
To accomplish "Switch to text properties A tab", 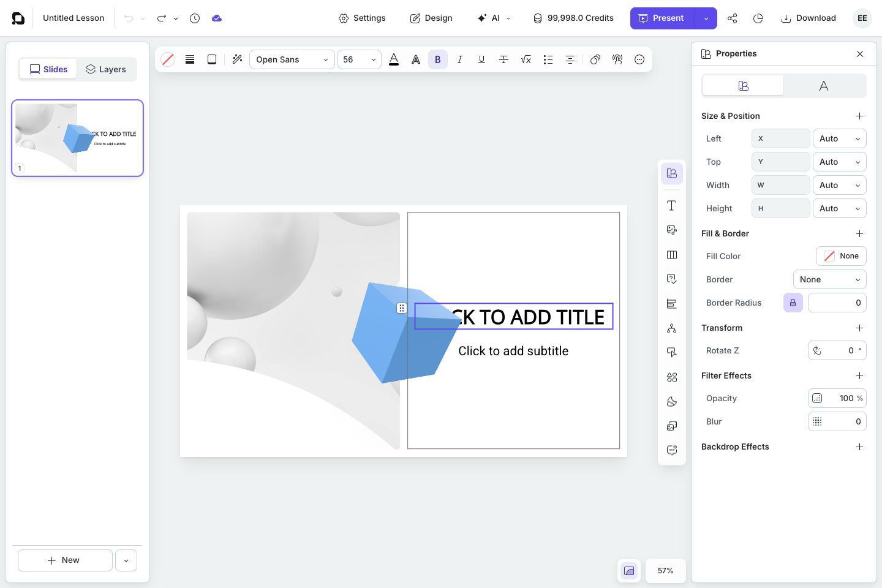I will (824, 86).
